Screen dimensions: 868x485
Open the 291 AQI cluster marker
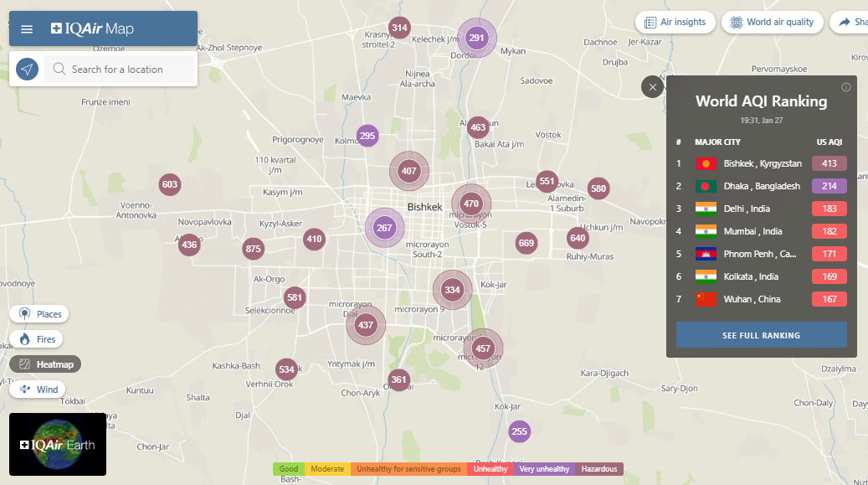(476, 38)
